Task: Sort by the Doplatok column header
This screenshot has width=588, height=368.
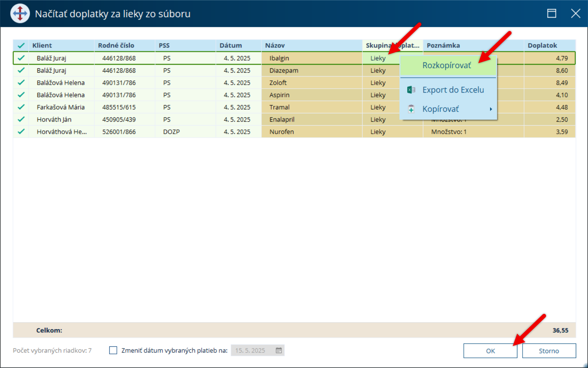Action: coord(550,46)
